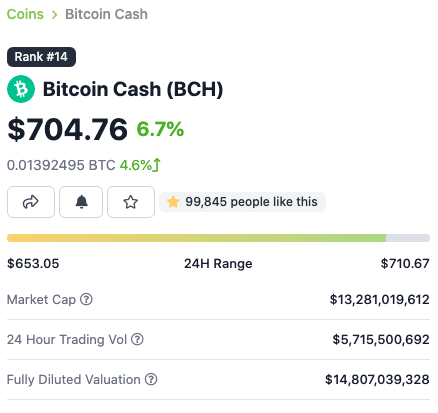Click the BTC price swap arrows icon

click(x=157, y=165)
